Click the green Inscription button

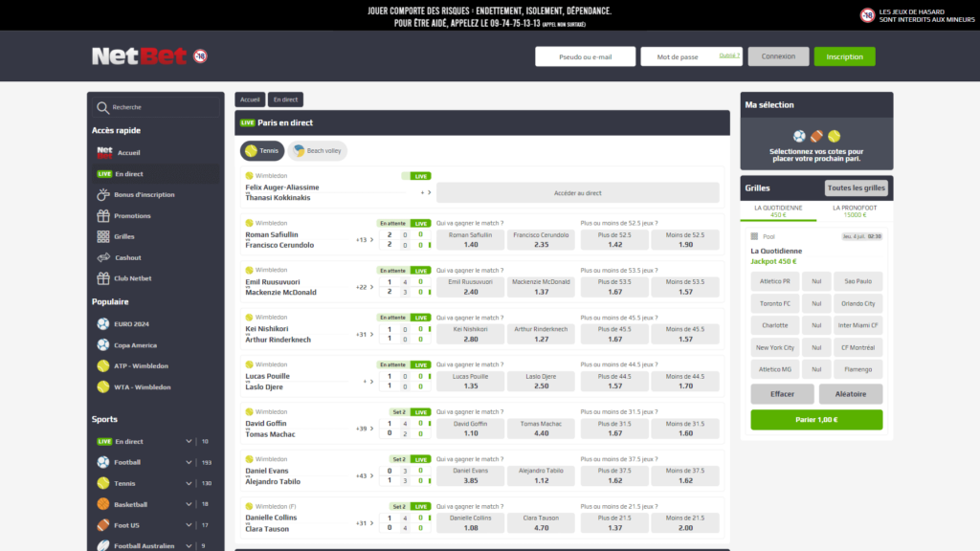pyautogui.click(x=844, y=56)
